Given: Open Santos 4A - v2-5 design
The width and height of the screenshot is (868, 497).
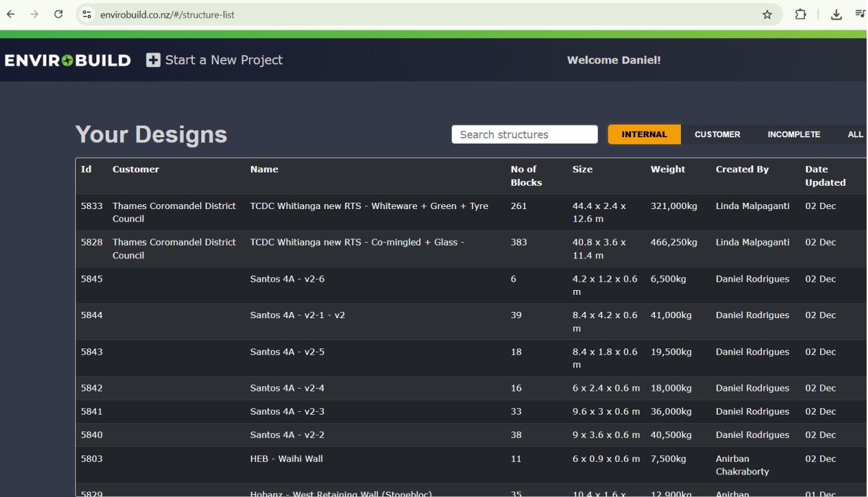Looking at the screenshot, I should [287, 352].
